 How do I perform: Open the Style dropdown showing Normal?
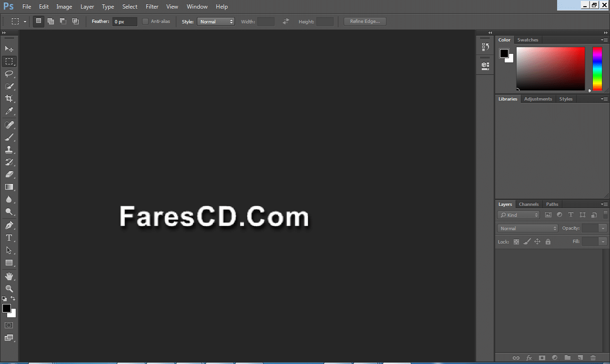216,21
